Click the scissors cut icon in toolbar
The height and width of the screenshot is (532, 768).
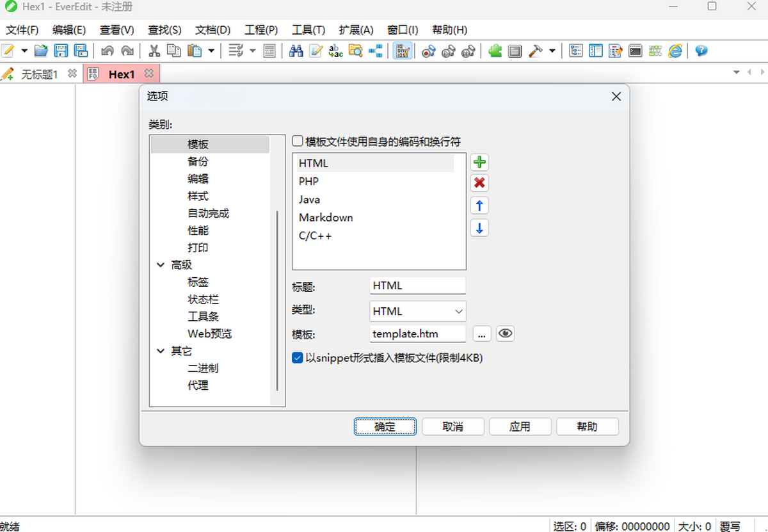154,51
